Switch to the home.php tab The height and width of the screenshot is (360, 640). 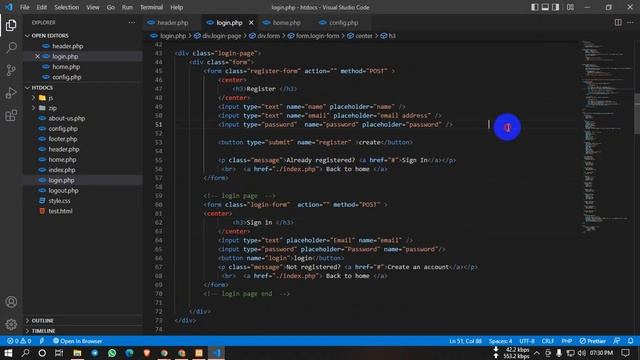[286, 22]
